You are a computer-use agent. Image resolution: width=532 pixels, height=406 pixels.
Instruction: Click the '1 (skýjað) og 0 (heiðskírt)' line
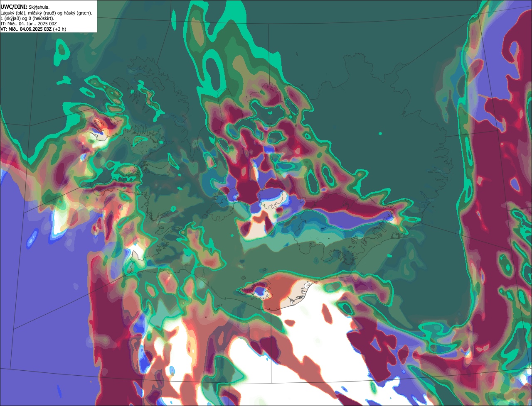27,18
